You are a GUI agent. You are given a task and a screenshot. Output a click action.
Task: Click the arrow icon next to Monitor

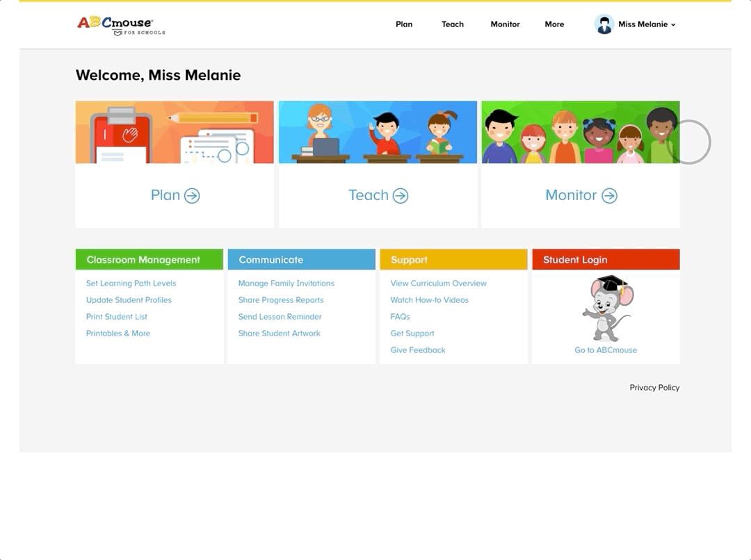[x=609, y=195]
